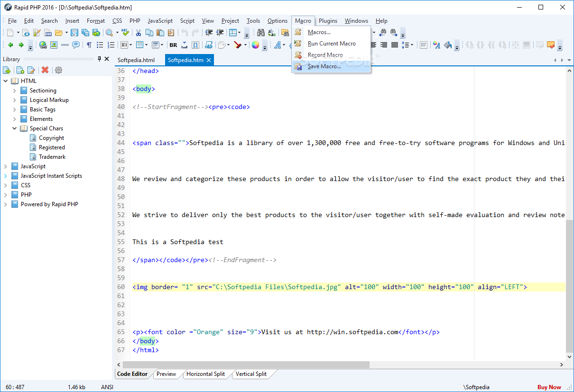Toggle the Library panel pin
The width and height of the screenshot is (574, 392).
[x=99, y=59]
